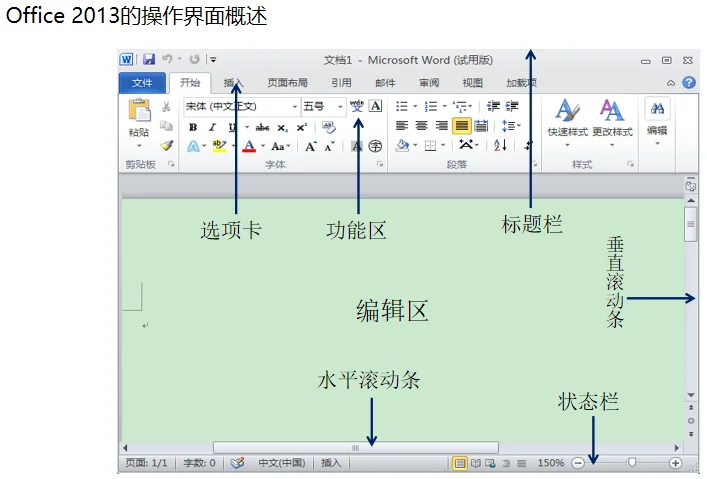This screenshot has width=707, height=479.
Task: Open the Change Case (Aa) dropdown
Action: [281, 146]
